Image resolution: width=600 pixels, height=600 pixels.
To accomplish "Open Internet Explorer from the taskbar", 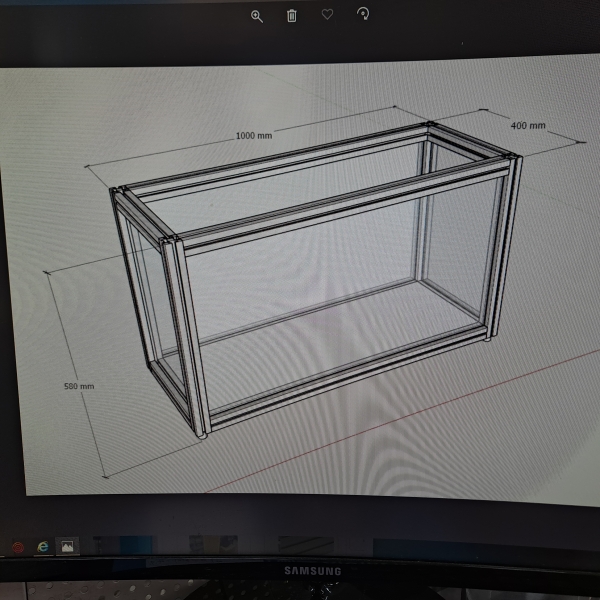I will pyautogui.click(x=43, y=546).
